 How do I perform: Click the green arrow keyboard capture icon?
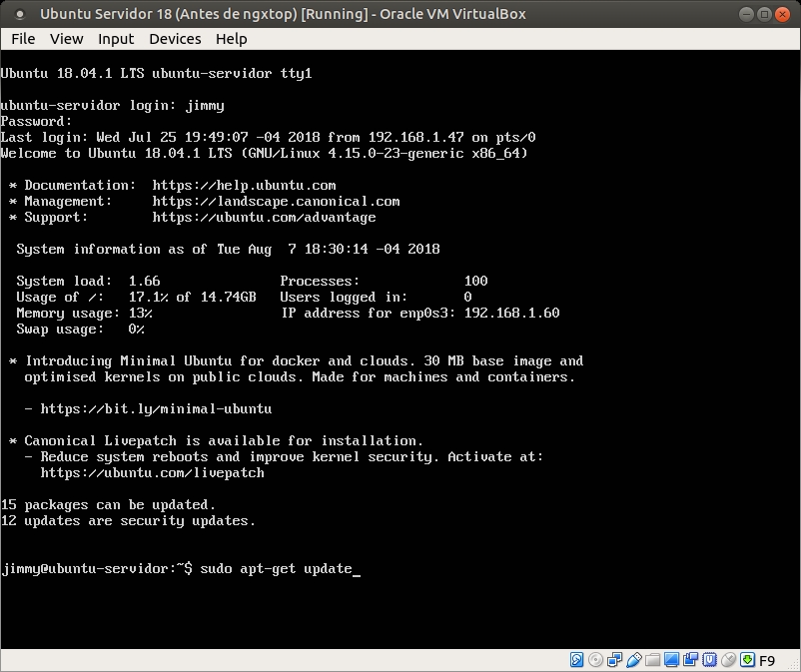click(x=746, y=660)
